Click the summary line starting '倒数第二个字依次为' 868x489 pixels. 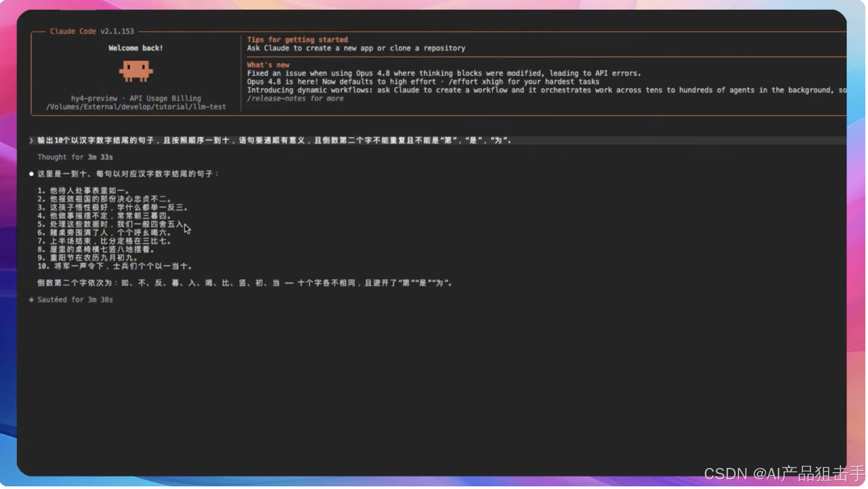point(245,283)
